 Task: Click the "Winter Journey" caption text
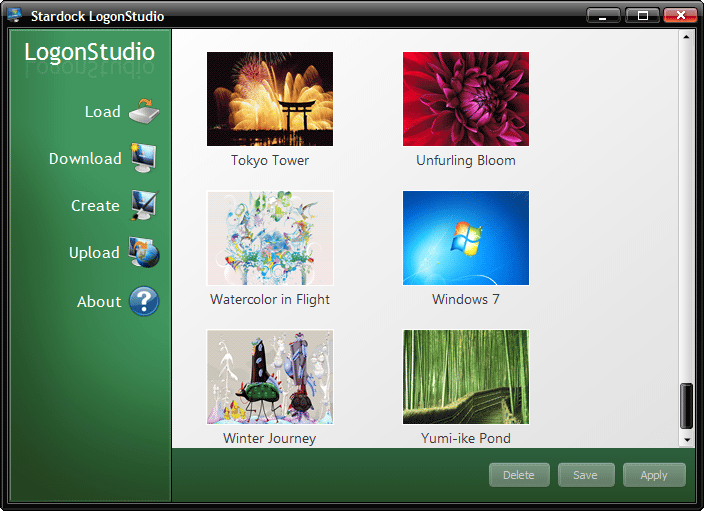(x=270, y=438)
